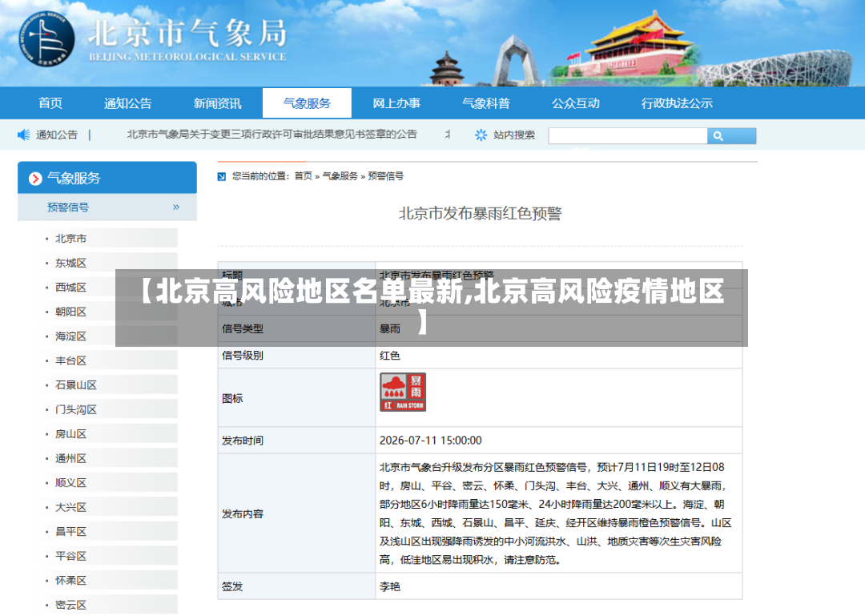Click the 信号类型 table label
This screenshot has width=865, height=616.
[x=242, y=329]
